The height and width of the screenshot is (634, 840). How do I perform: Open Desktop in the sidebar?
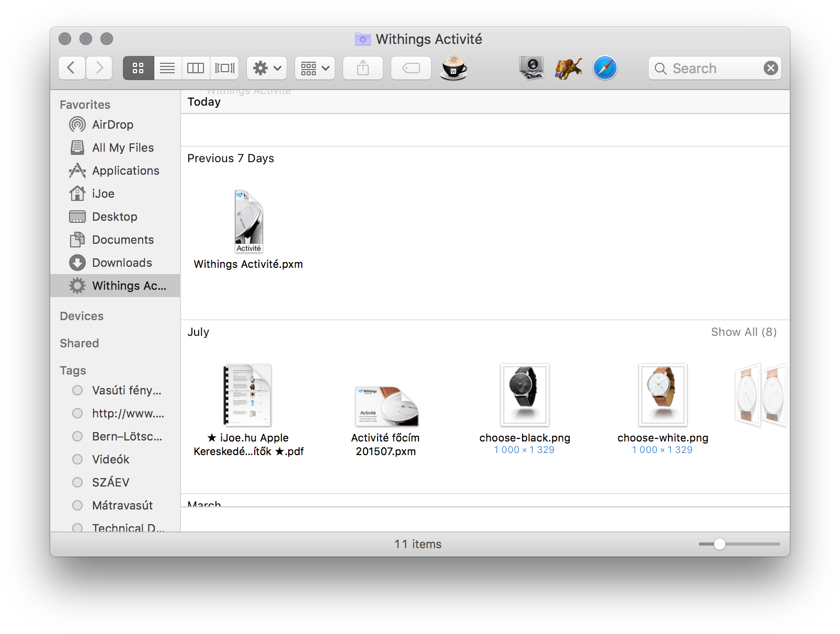tap(115, 217)
